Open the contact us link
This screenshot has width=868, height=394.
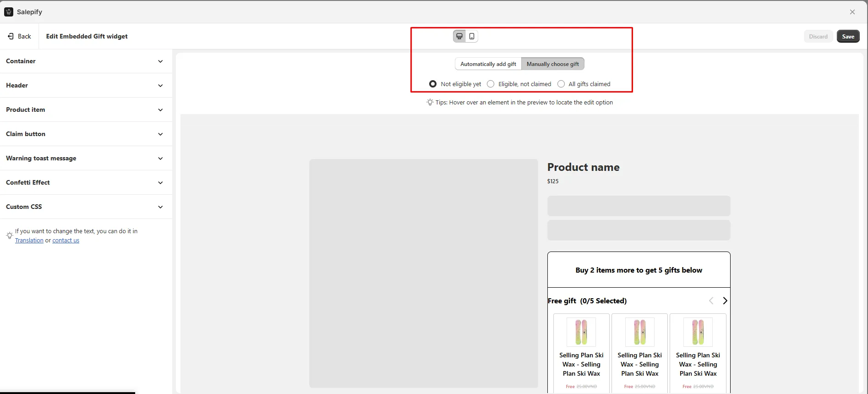tap(66, 241)
